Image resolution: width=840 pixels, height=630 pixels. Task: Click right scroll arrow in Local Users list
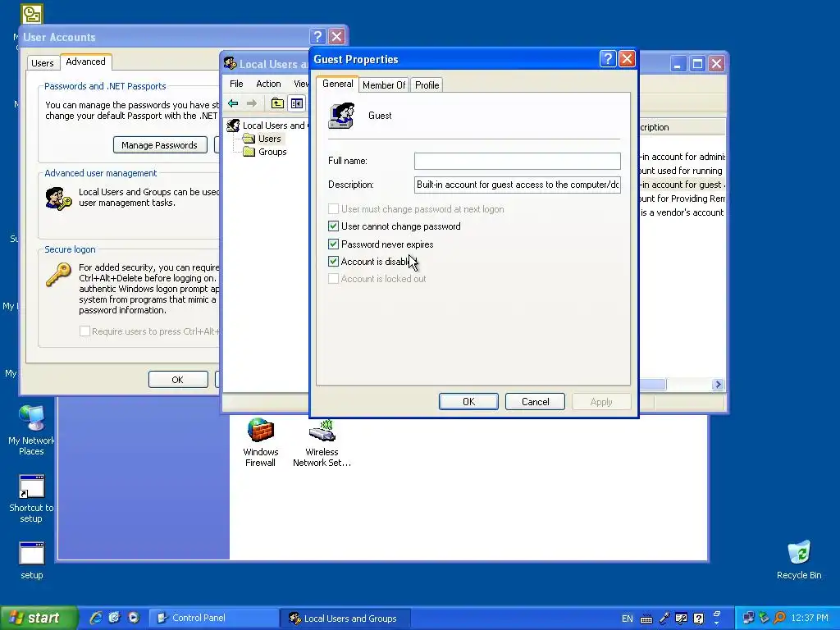[719, 385]
